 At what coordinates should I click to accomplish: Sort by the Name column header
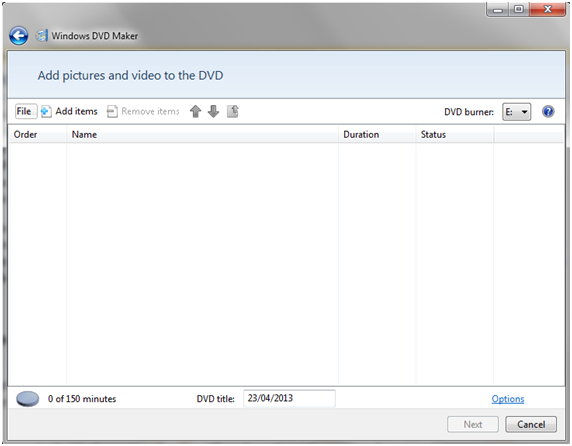[x=202, y=135]
